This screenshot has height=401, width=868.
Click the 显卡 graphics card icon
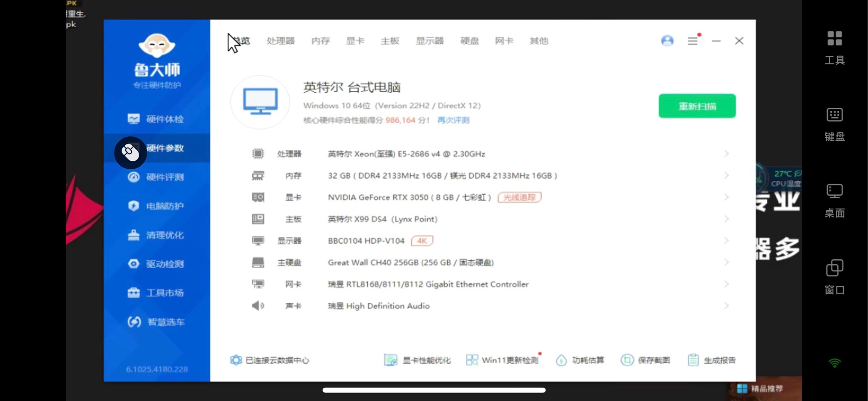pos(258,197)
